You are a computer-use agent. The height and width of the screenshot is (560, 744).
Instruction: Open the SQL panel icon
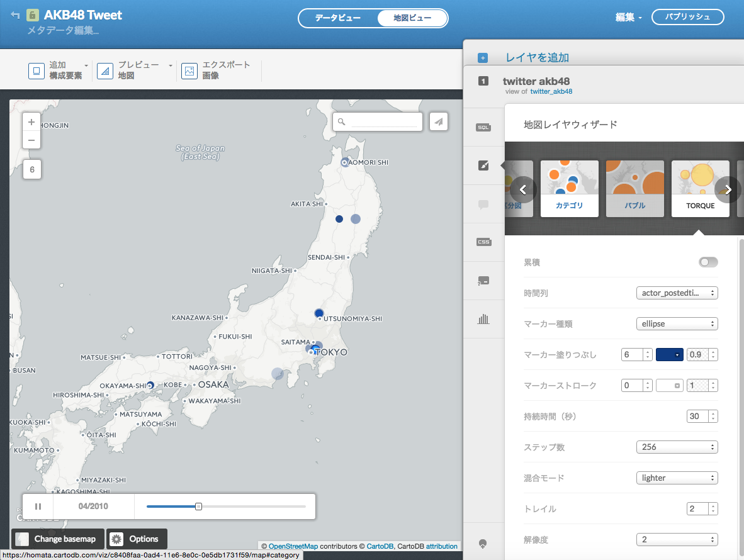coord(483,127)
